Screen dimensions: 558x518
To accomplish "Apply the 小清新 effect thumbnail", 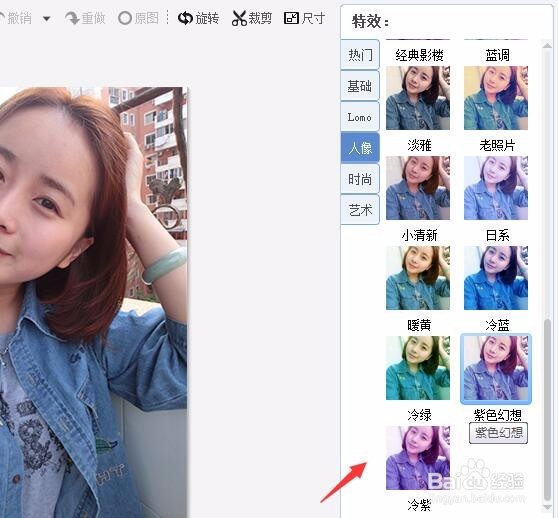I will [418, 188].
